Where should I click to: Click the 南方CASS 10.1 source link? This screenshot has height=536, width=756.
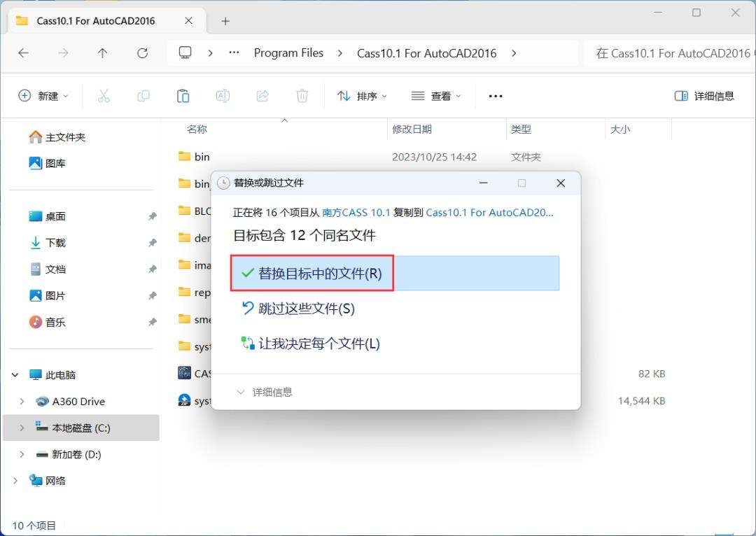[x=356, y=213]
